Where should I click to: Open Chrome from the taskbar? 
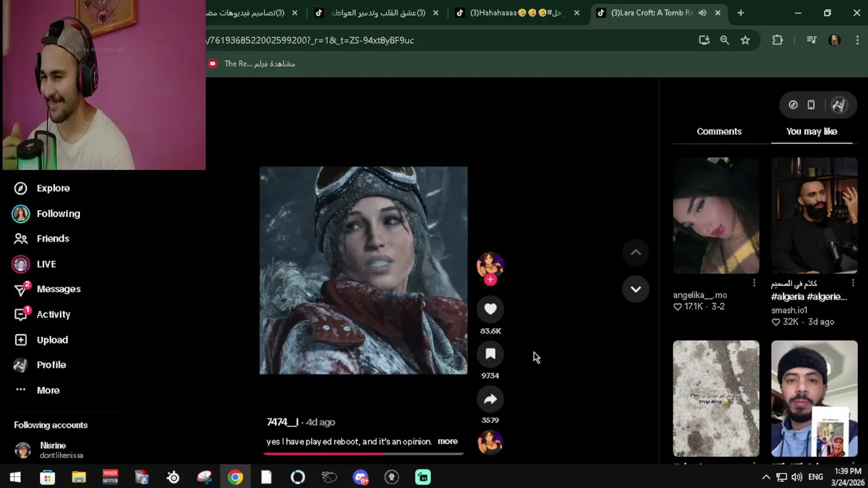pos(235,477)
